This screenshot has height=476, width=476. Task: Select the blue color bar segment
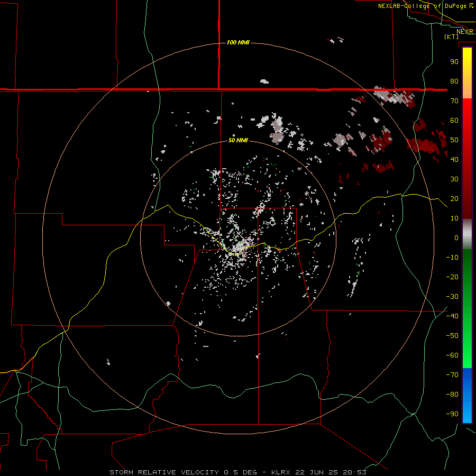[x=467, y=396]
